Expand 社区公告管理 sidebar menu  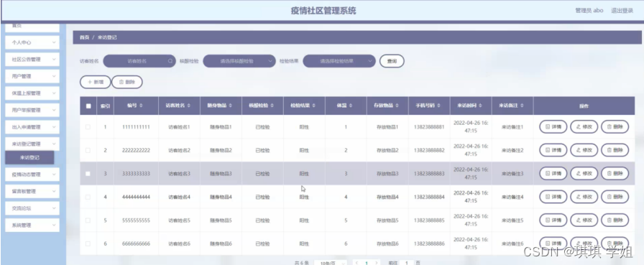tap(32, 60)
